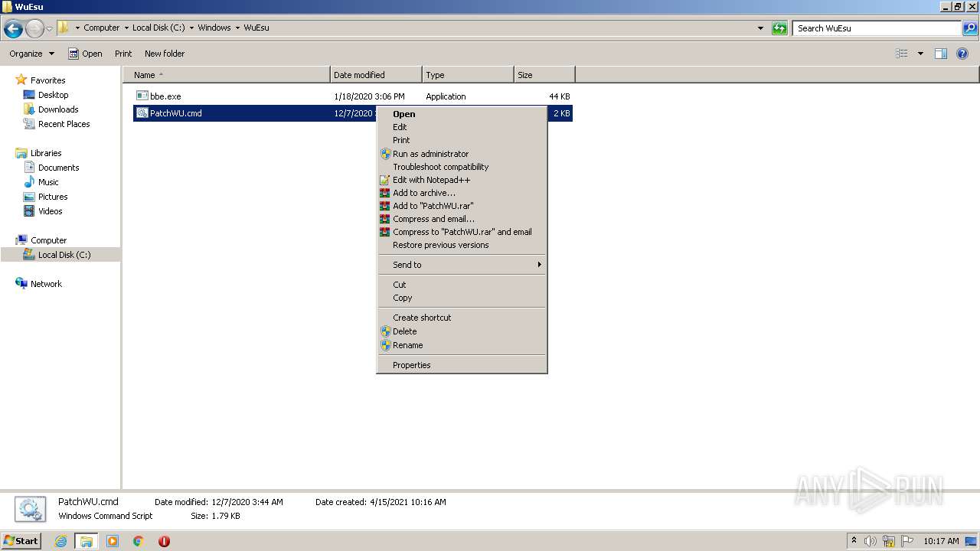This screenshot has height=551, width=980.
Task: Click the refresh button beside address bar
Action: point(779,28)
